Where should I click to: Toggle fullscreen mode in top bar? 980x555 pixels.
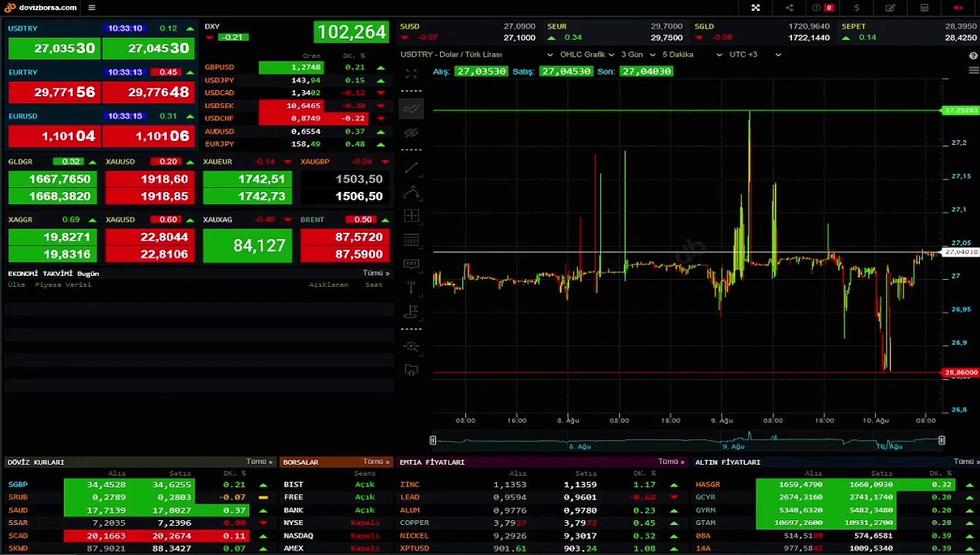[x=756, y=8]
